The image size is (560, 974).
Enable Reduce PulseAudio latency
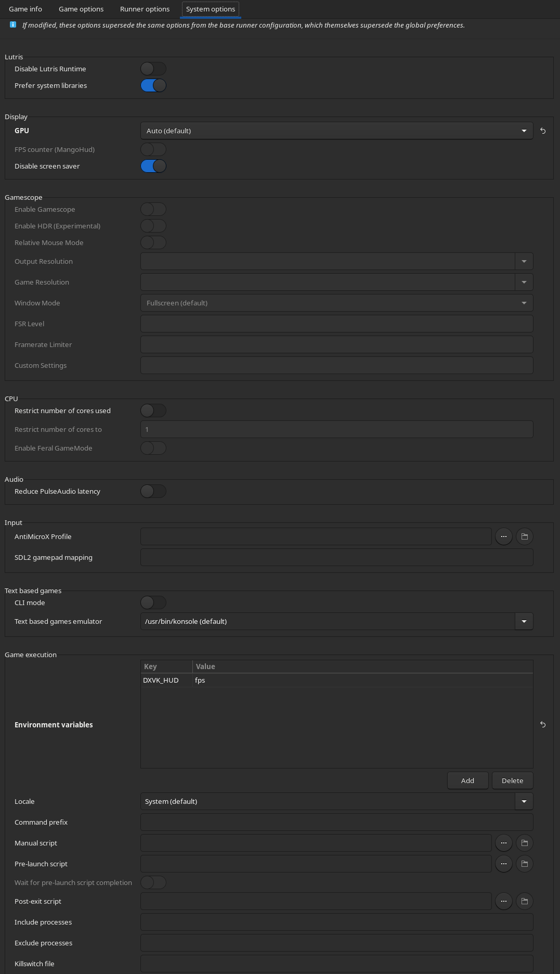[153, 491]
